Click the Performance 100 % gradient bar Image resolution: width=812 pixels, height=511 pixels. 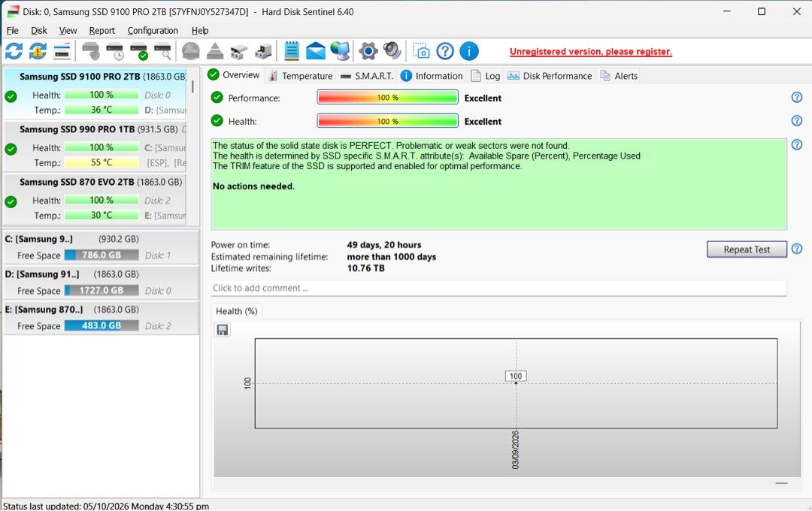click(x=387, y=98)
